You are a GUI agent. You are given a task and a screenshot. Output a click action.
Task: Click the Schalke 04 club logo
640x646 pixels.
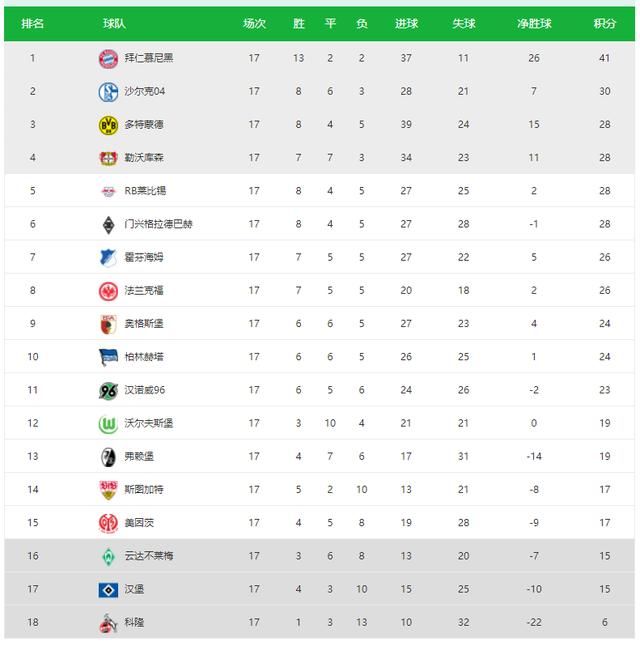pyautogui.click(x=108, y=92)
